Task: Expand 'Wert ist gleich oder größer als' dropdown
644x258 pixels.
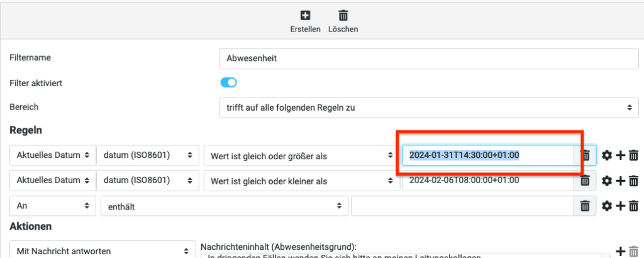Action: click(300, 155)
